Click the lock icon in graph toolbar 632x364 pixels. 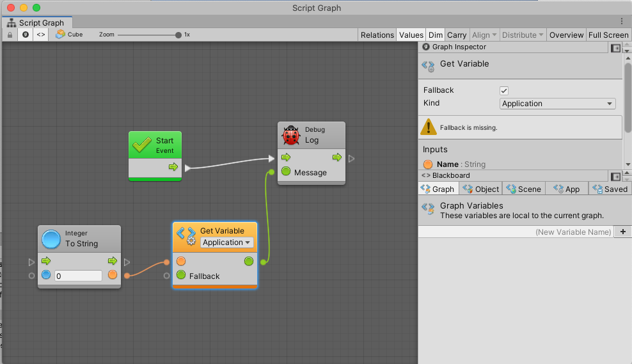tap(10, 35)
